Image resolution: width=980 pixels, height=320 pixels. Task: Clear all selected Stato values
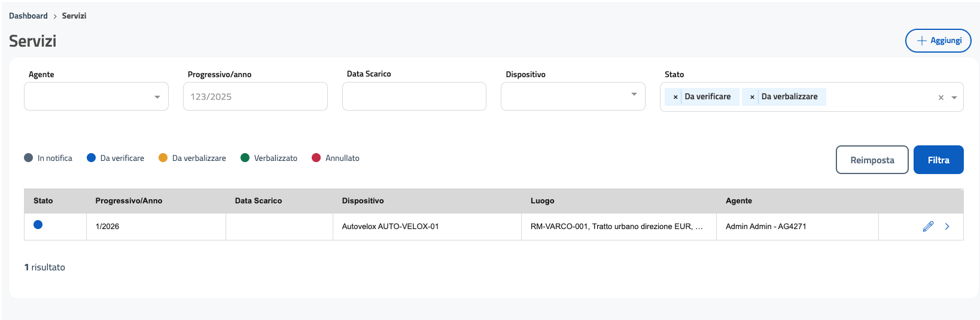tap(941, 97)
